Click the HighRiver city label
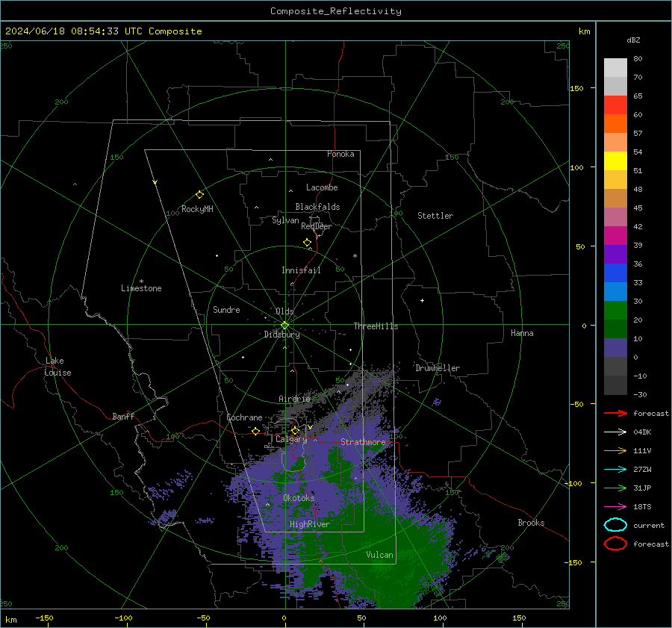 309,524
